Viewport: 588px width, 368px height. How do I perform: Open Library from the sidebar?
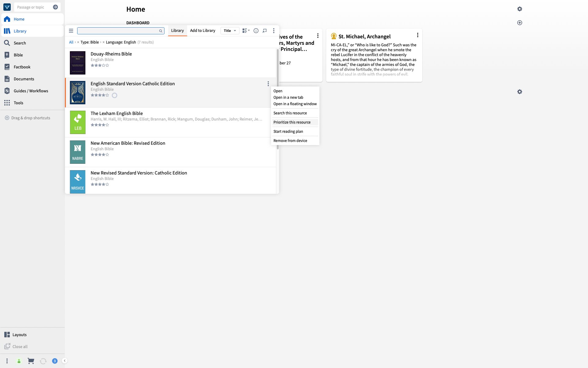coord(32,31)
